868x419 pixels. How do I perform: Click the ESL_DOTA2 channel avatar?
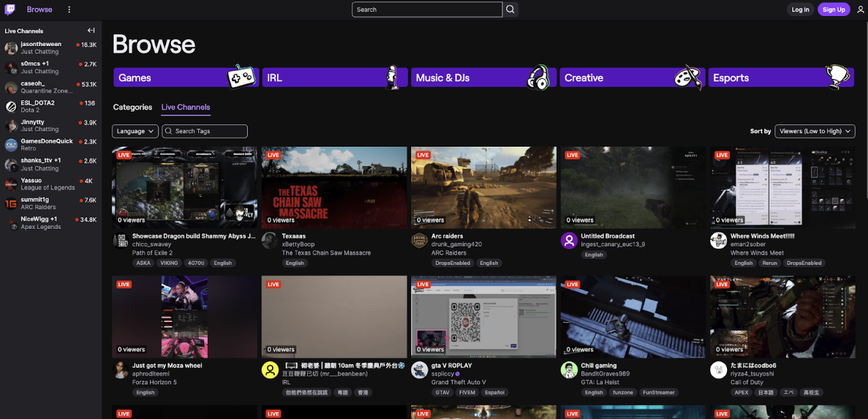(11, 106)
